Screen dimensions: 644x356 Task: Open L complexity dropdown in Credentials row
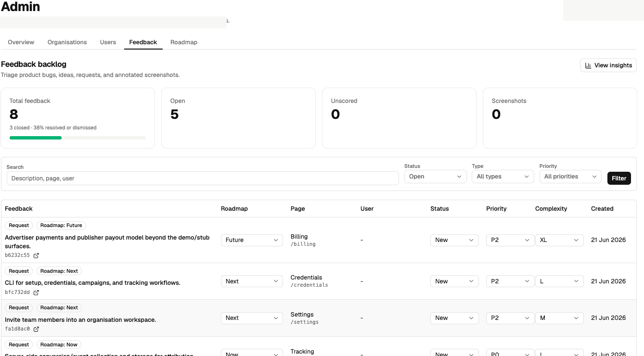click(559, 281)
